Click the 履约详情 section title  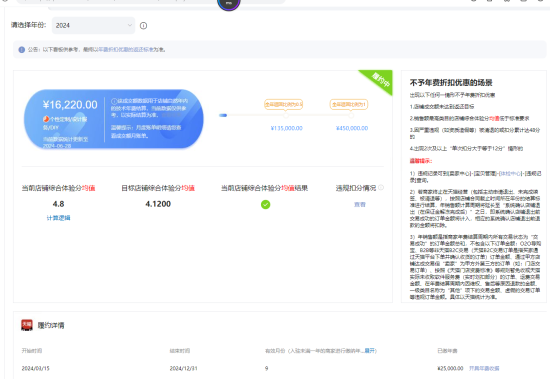pos(51,325)
